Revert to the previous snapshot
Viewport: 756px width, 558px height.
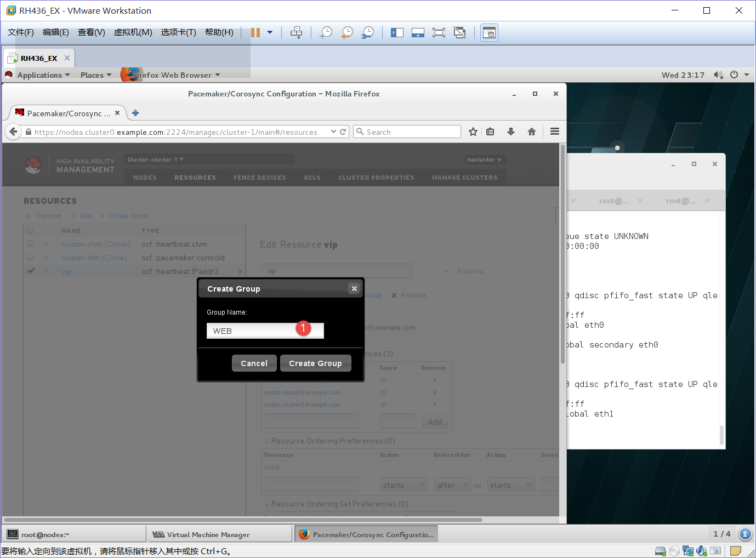(x=346, y=32)
